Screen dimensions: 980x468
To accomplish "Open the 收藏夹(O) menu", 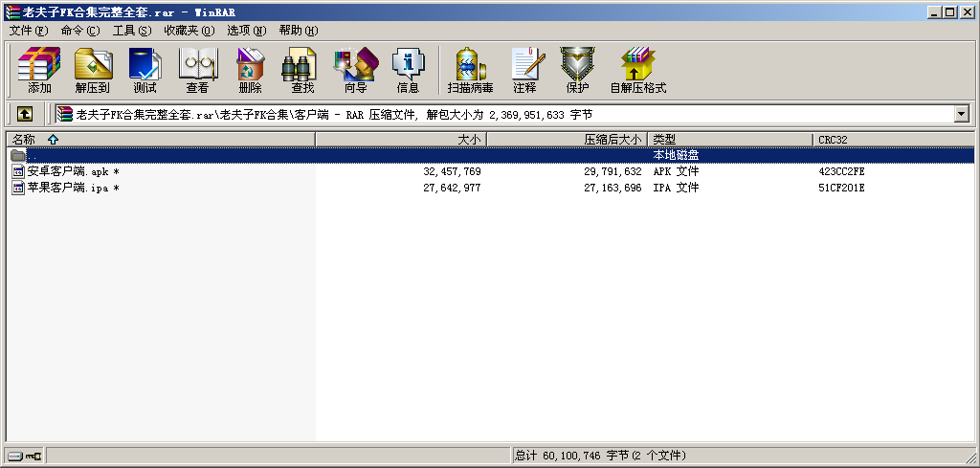I will click(189, 31).
